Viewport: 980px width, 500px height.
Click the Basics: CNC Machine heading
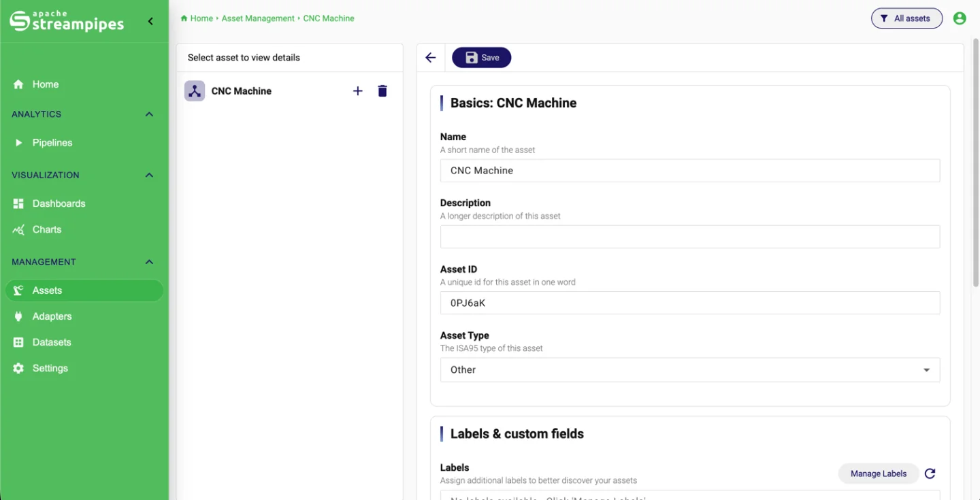point(513,103)
